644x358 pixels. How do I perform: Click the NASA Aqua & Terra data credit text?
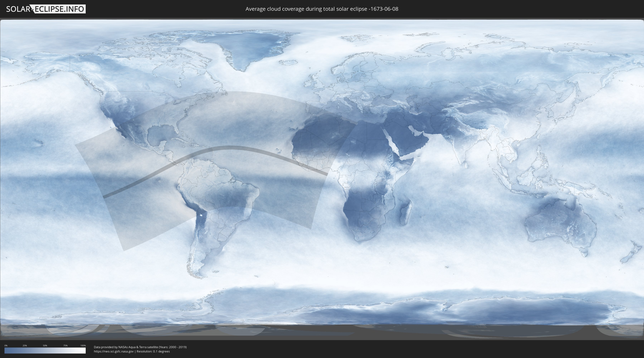coord(140,347)
